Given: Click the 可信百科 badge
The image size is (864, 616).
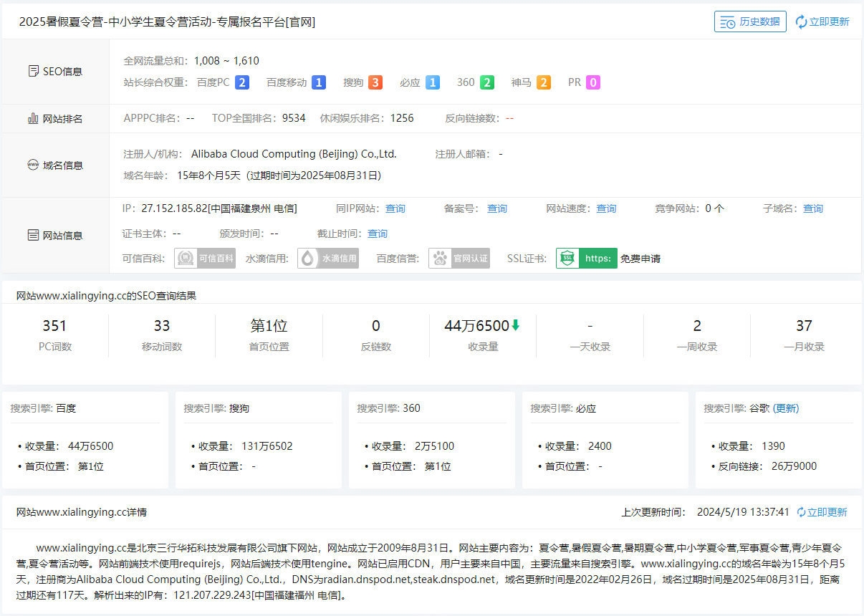Looking at the screenshot, I should click(x=205, y=259).
